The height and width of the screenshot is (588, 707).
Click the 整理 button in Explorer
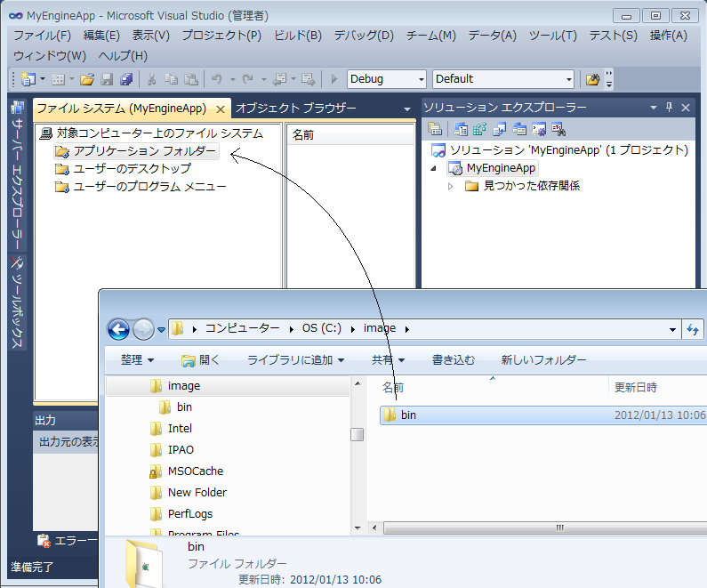137,360
